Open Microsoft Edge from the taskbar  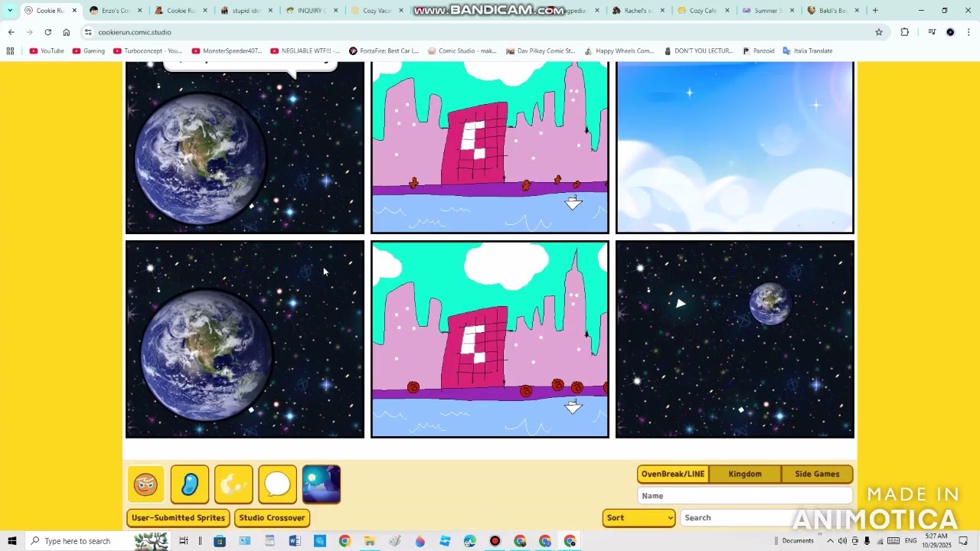point(470,541)
